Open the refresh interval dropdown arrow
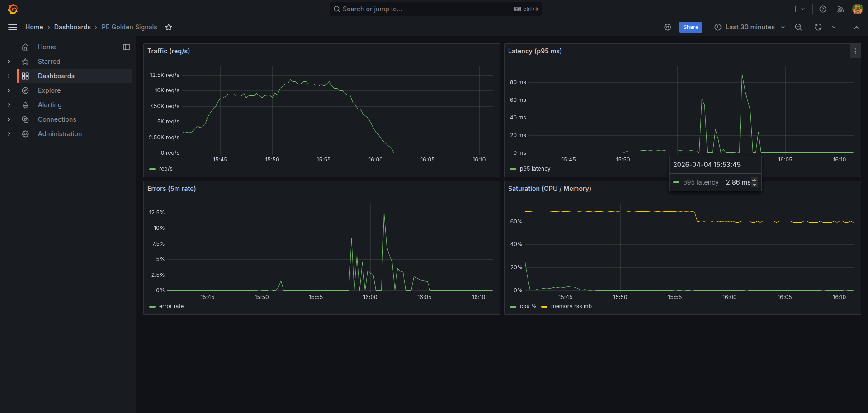 point(834,27)
